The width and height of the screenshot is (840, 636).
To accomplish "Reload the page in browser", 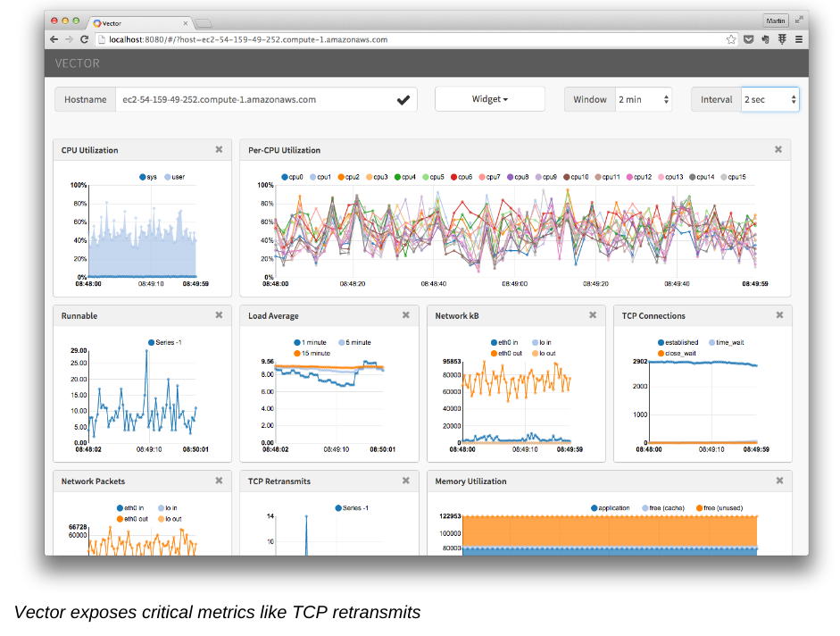I will tap(85, 39).
